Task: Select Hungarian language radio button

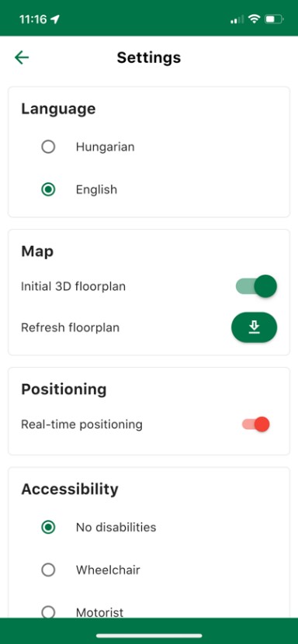Action: coord(48,147)
